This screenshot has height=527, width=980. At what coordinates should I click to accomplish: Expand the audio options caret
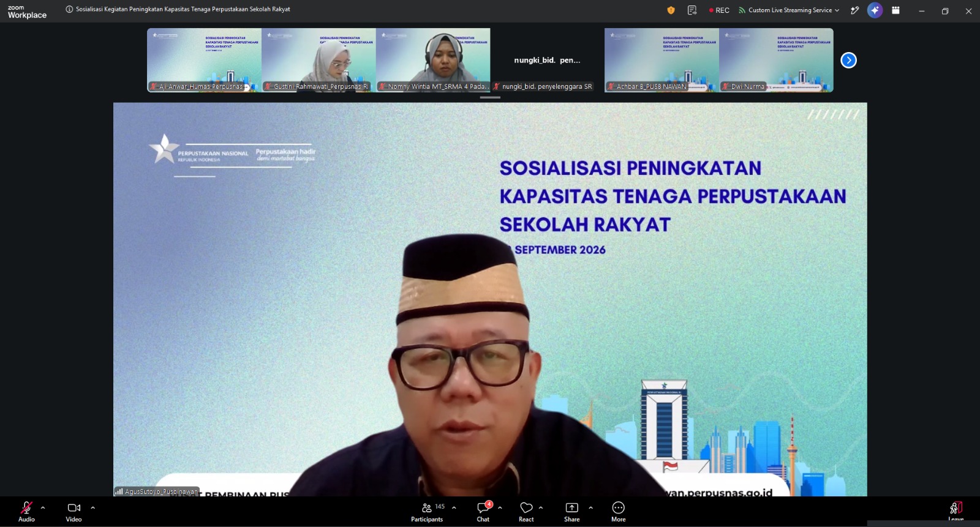(x=43, y=507)
